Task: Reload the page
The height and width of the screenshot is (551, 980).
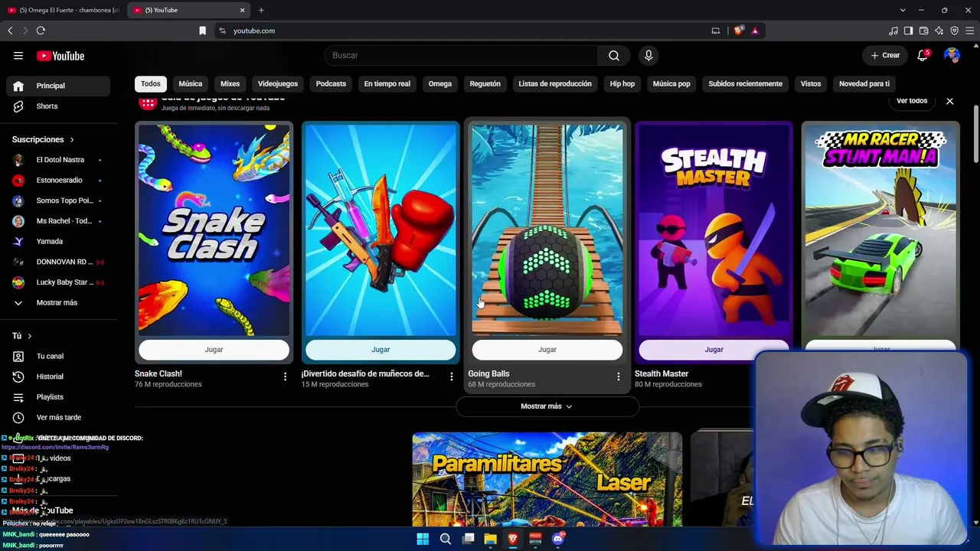Action: pyautogui.click(x=41, y=31)
